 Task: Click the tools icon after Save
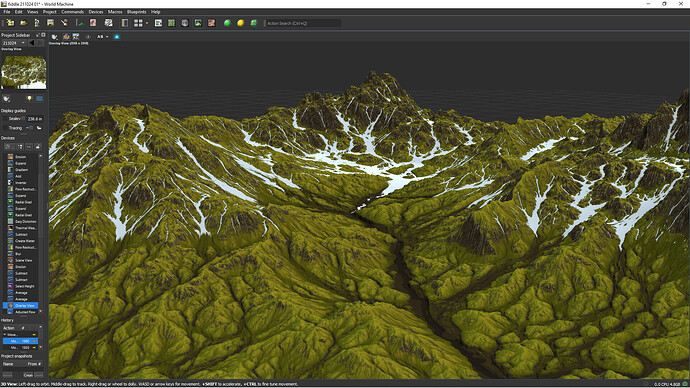point(64,23)
